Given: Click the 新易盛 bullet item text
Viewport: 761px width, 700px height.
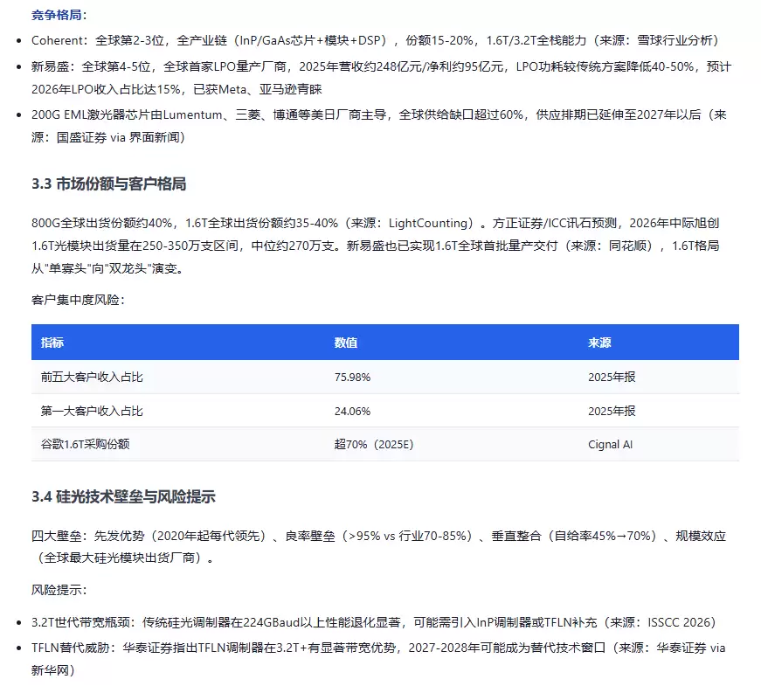Looking at the screenshot, I should tap(382, 78).
